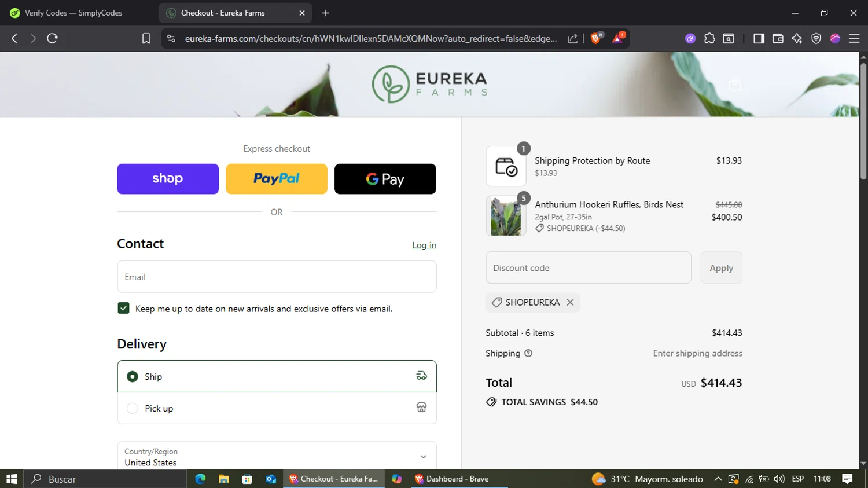Open the Country/Region dropdown

(x=277, y=457)
